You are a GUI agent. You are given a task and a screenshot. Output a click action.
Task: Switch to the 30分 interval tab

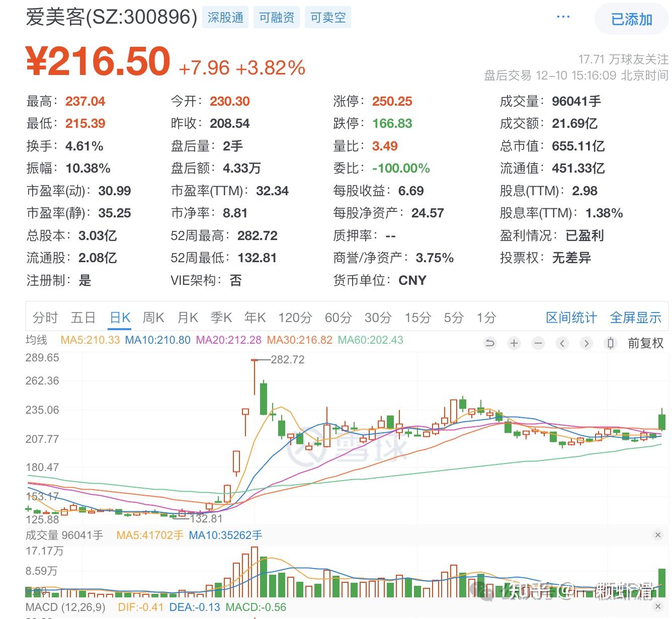tap(378, 318)
